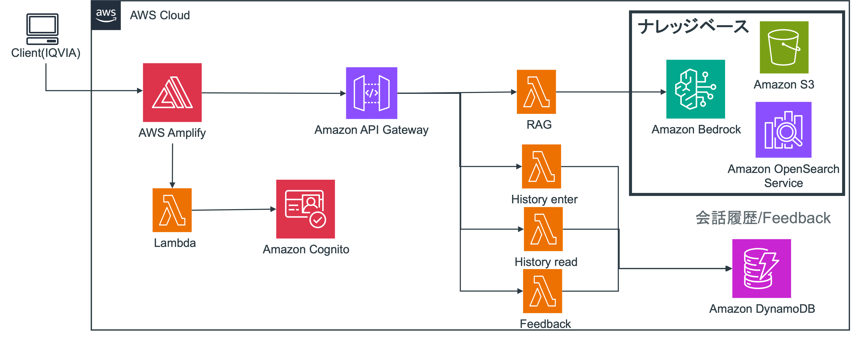Screen dimensions: 868x338
Task: Click the RAG Lambda function icon
Action: pyautogui.click(x=536, y=92)
